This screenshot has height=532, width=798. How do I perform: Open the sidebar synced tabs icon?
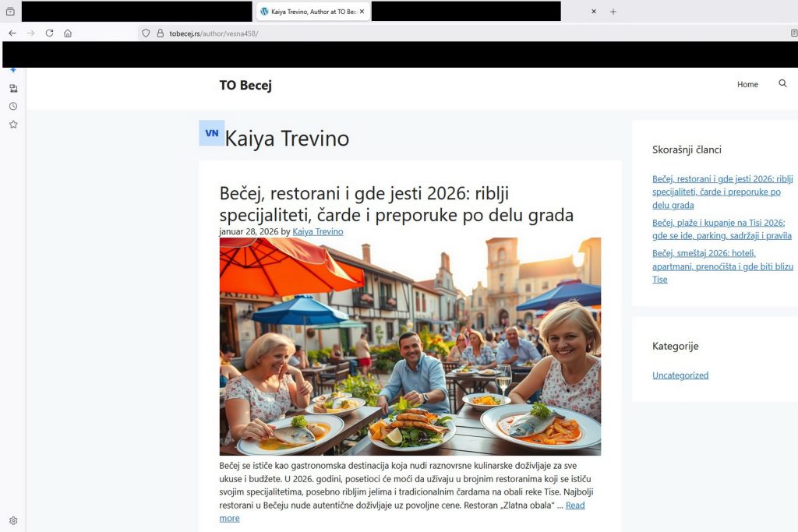[x=13, y=89]
